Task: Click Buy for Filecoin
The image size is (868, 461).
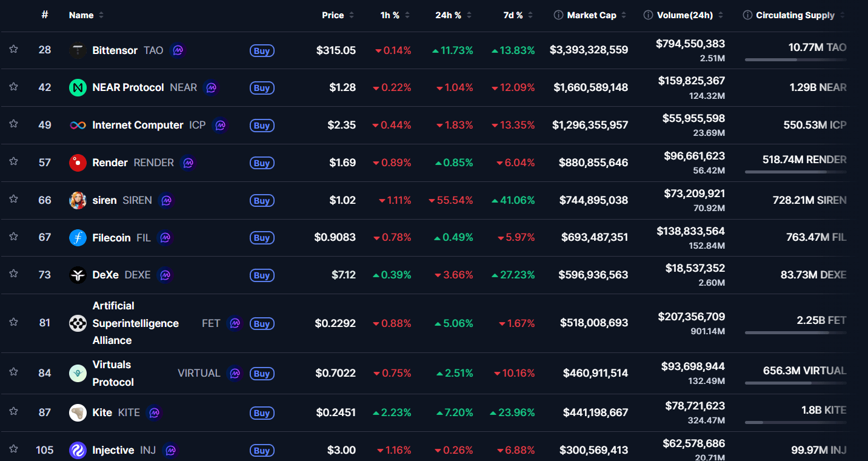Action: (x=262, y=238)
